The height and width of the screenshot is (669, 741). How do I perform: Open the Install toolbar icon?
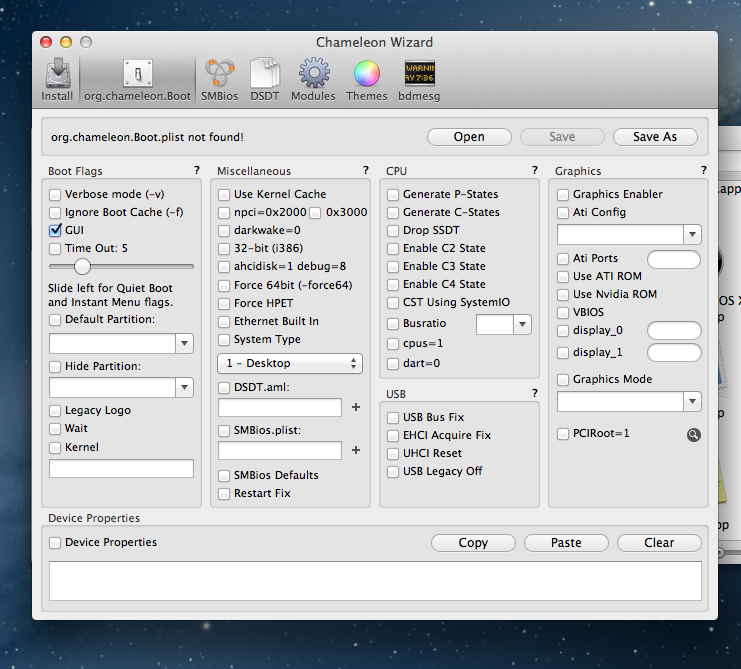tap(57, 78)
